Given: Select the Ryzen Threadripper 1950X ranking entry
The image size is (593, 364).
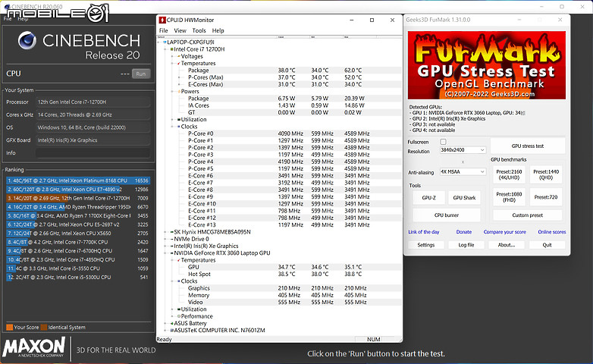Looking at the screenshot, I should tap(78, 207).
